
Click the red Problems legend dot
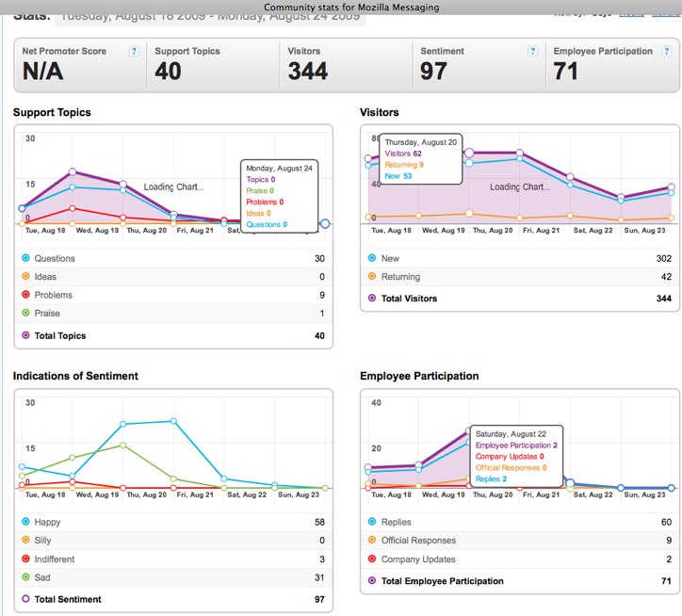coord(24,295)
